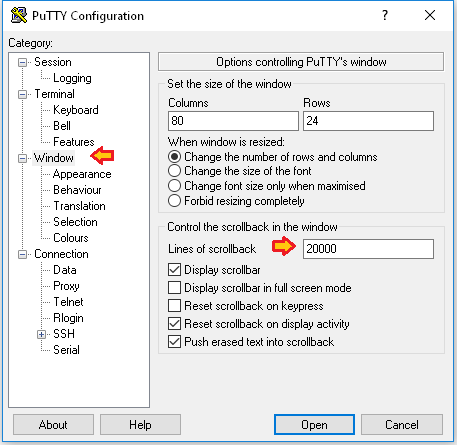Viewport: 457px width, 445px height.
Task: Collapse the Connection tree node
Action: click(x=22, y=254)
